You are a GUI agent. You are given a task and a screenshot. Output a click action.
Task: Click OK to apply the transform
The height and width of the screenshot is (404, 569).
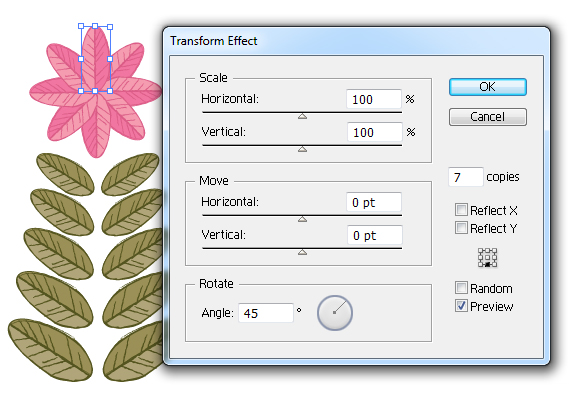point(488,87)
